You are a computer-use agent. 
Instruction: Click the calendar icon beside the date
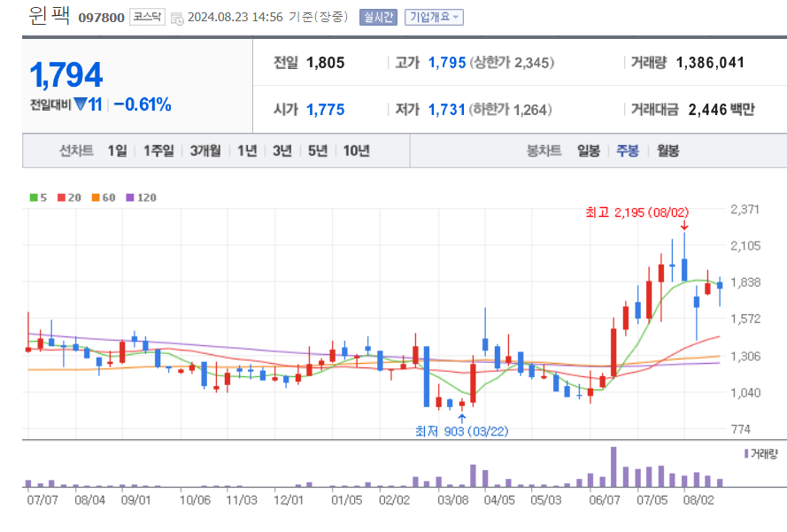(177, 19)
